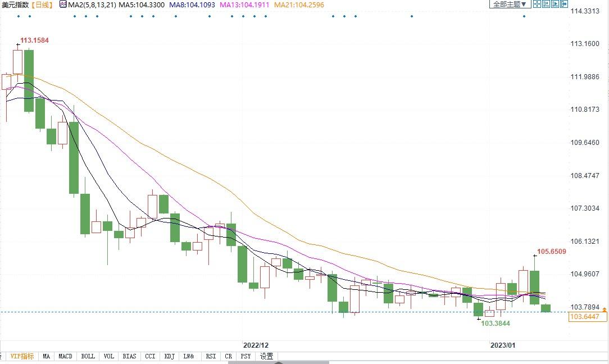Switch to the MACD indicator tab
This screenshot has height=364, width=609.
[66, 356]
